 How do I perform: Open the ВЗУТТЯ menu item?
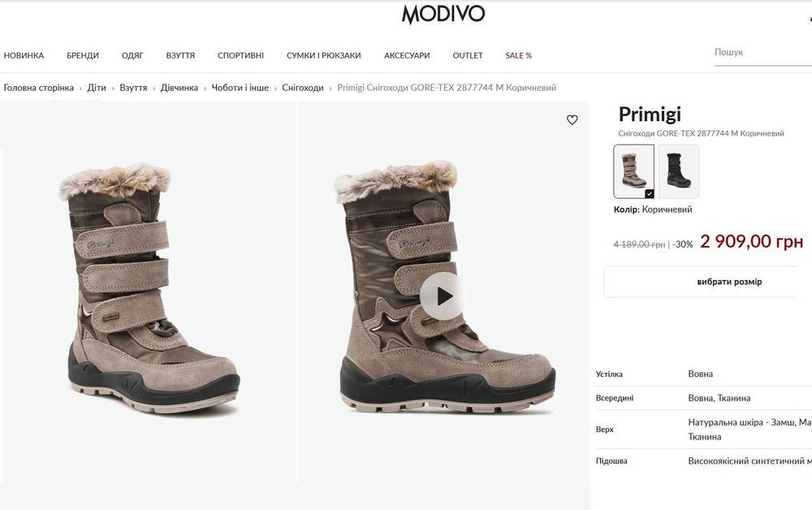click(x=180, y=55)
